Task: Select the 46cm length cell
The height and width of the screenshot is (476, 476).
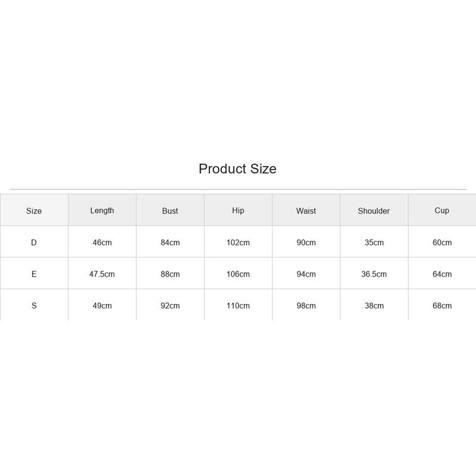Action: (x=102, y=242)
